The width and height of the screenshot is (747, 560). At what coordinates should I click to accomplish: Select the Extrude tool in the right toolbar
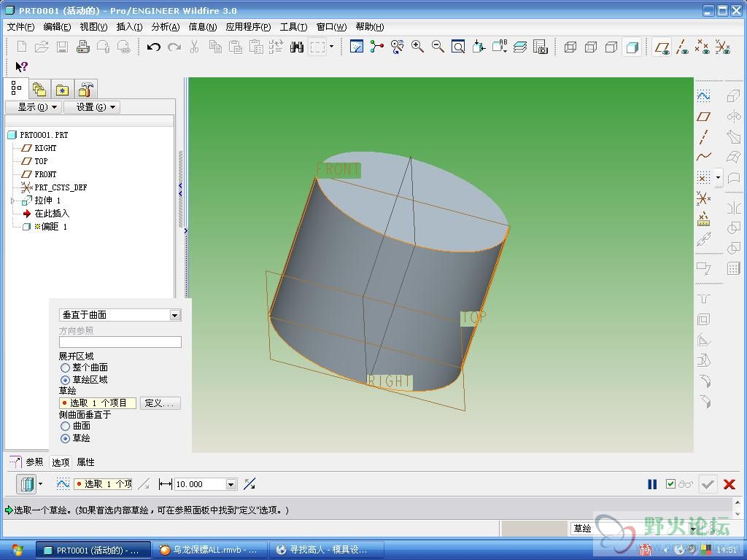733,96
